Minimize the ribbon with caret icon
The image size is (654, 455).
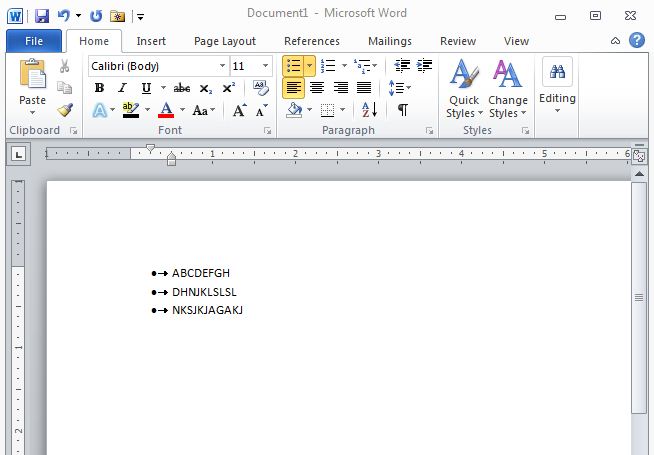click(x=615, y=41)
